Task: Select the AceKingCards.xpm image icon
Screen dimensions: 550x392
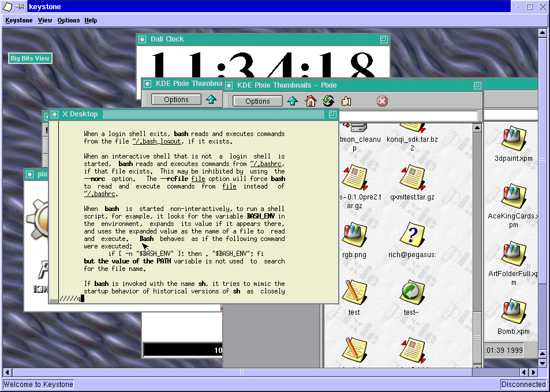Action: click(x=514, y=197)
